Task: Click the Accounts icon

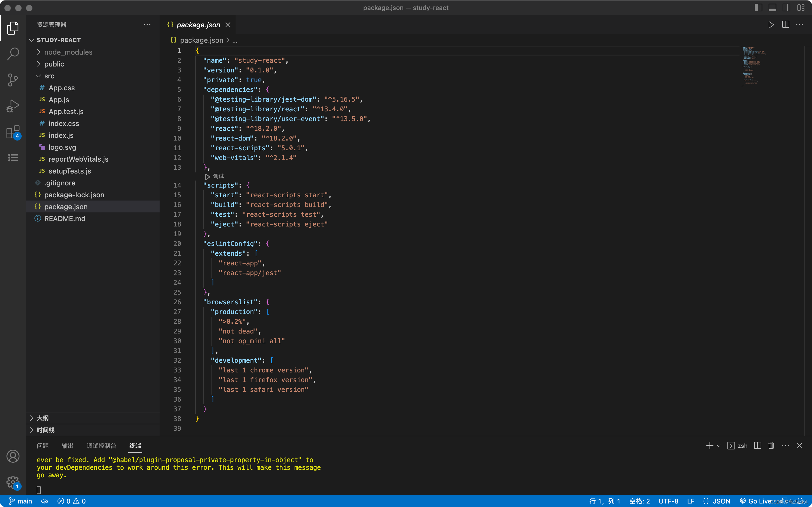Action: click(x=13, y=456)
